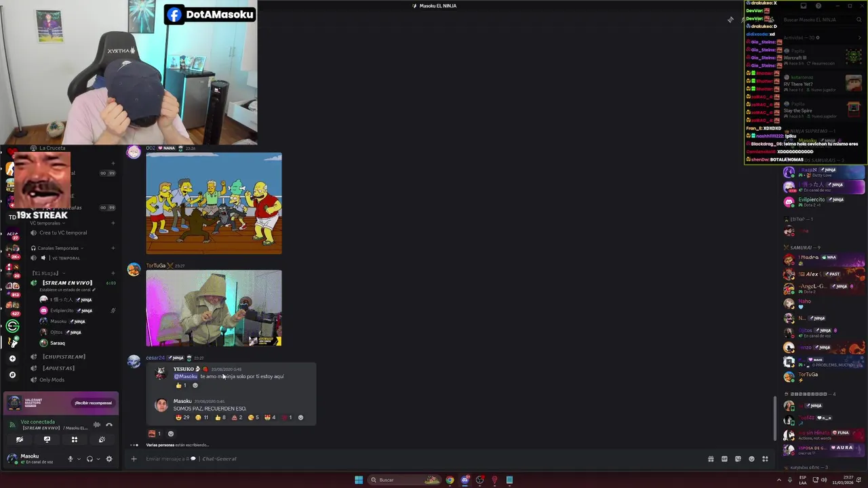This screenshot has width=868, height=488.
Task: Click the message list scrollbar
Action: point(775,418)
